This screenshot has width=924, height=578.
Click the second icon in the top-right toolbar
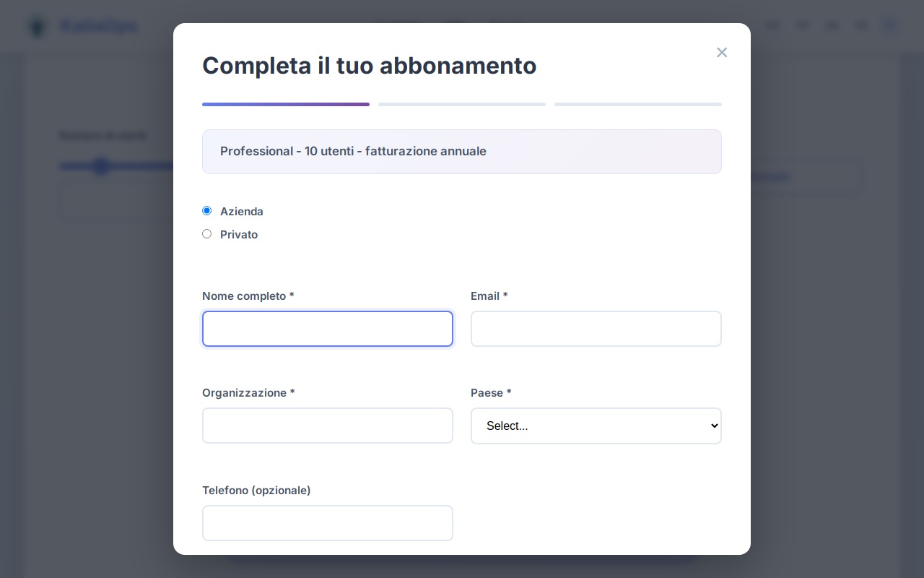tap(802, 25)
